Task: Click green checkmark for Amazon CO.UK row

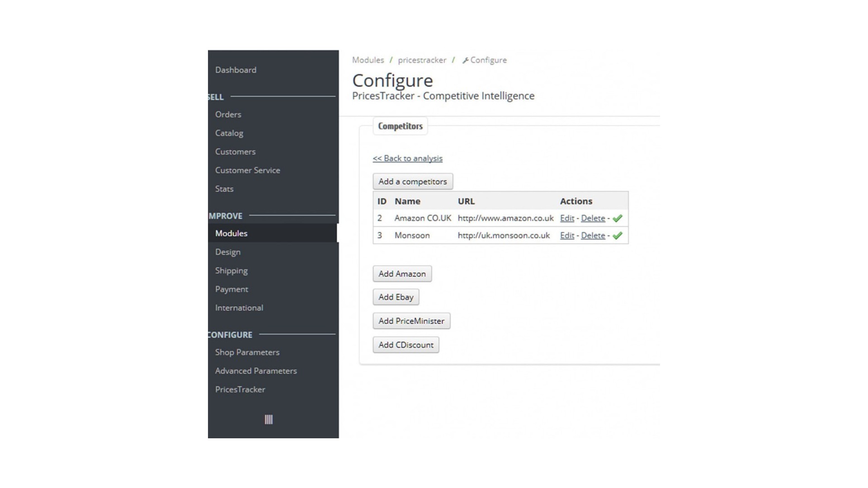Action: coord(618,218)
